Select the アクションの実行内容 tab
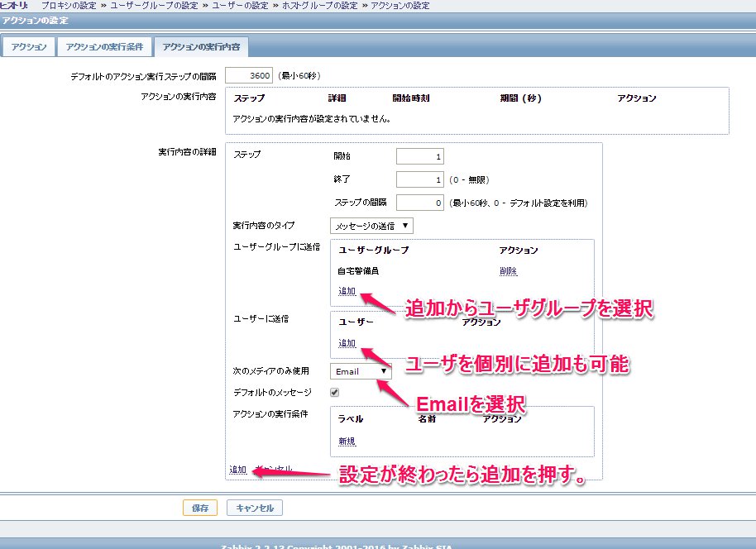Screen dimensions: 756x549 [202, 47]
